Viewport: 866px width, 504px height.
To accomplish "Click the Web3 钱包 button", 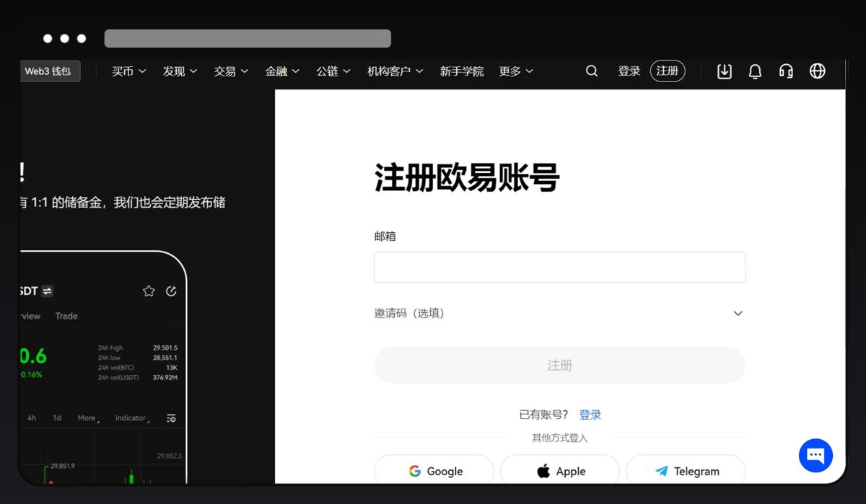I will [x=49, y=71].
